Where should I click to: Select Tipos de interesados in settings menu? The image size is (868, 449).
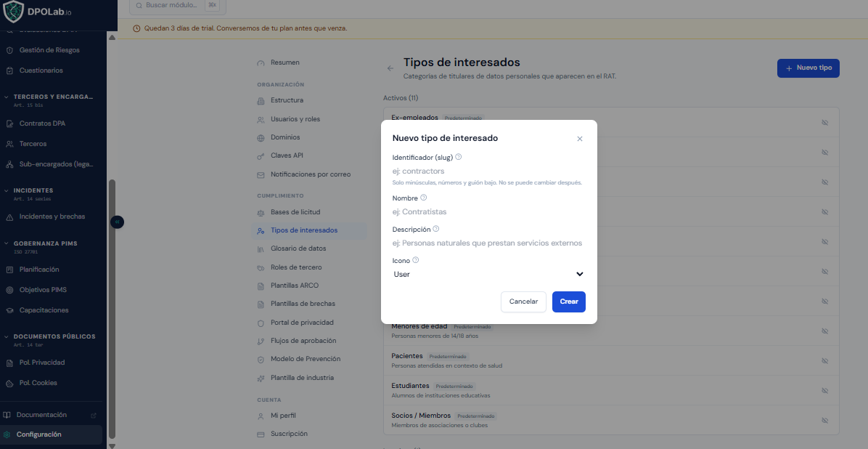click(309, 230)
